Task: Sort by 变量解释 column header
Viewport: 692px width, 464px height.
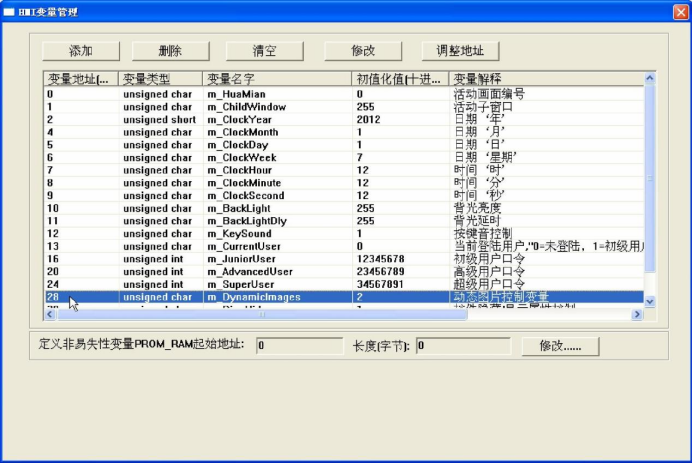Action: tap(546, 79)
